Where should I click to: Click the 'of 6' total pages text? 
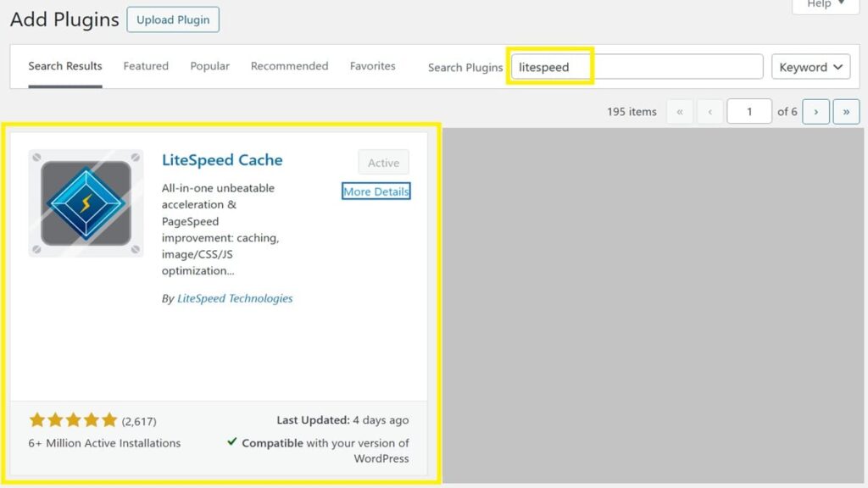[787, 112]
